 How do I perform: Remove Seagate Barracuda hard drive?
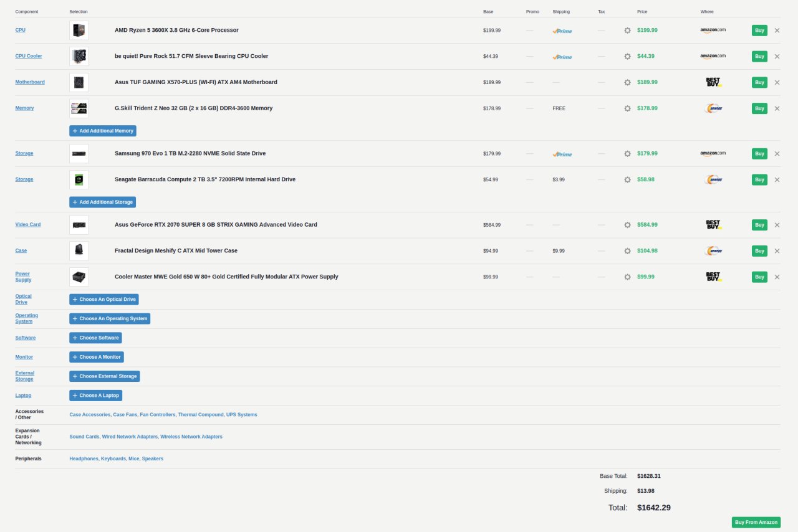(x=777, y=179)
